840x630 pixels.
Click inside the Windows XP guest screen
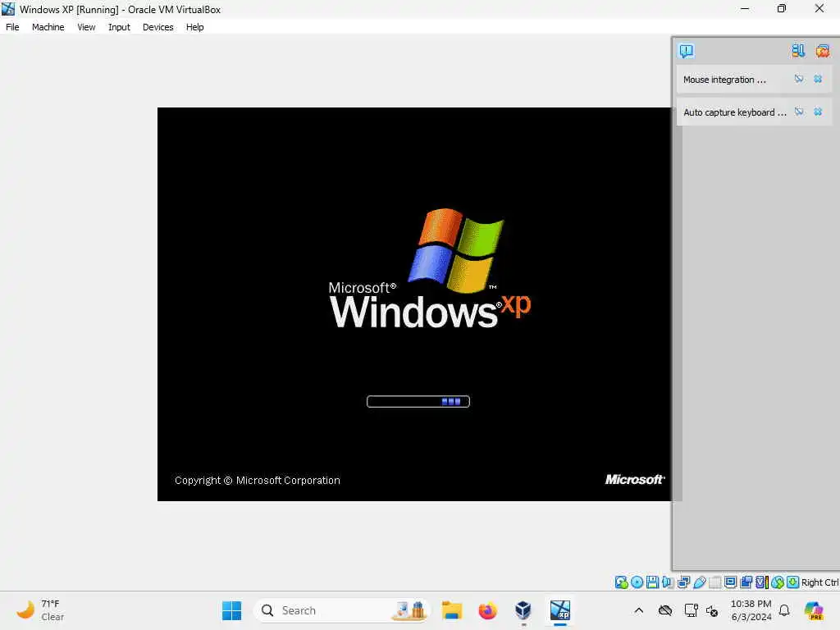point(414,304)
